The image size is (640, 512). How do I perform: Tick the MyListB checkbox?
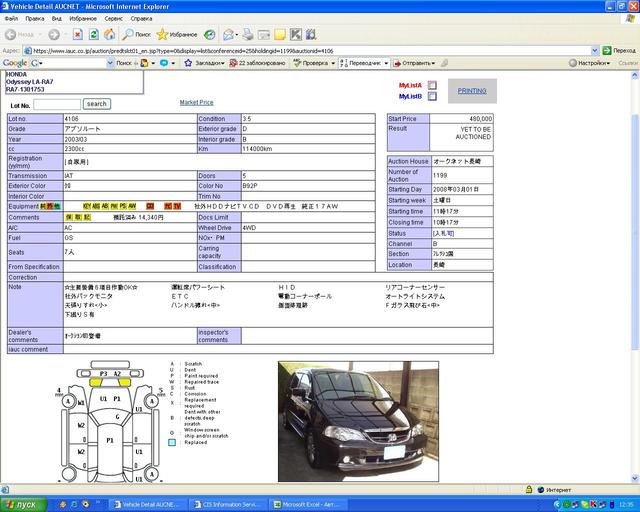point(432,96)
